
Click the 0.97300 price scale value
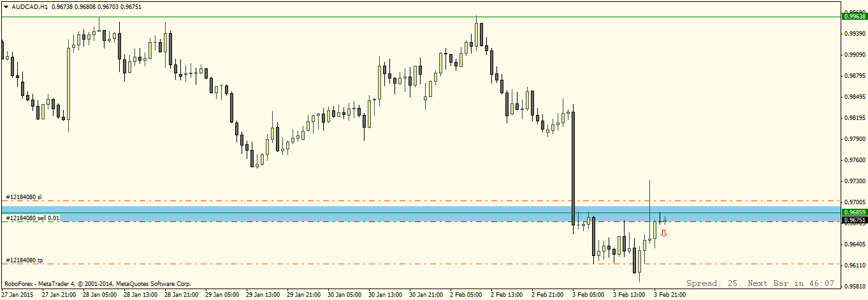(x=854, y=181)
